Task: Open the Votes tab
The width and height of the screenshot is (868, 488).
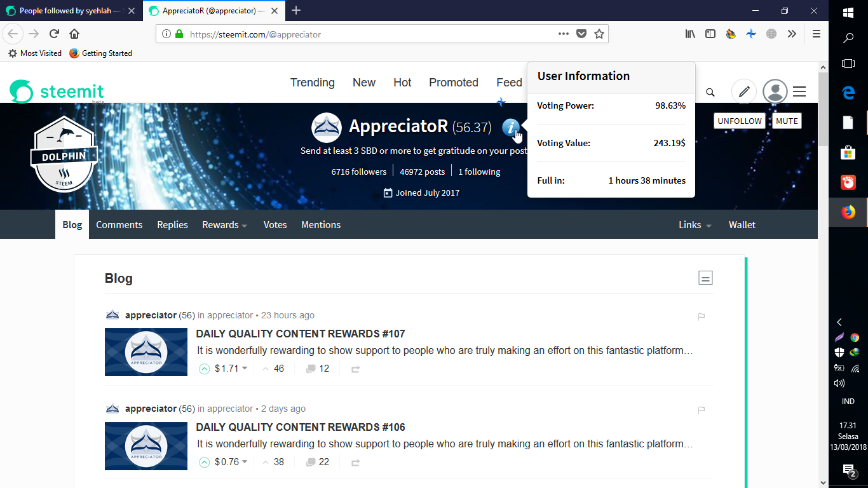Action: [x=275, y=225]
